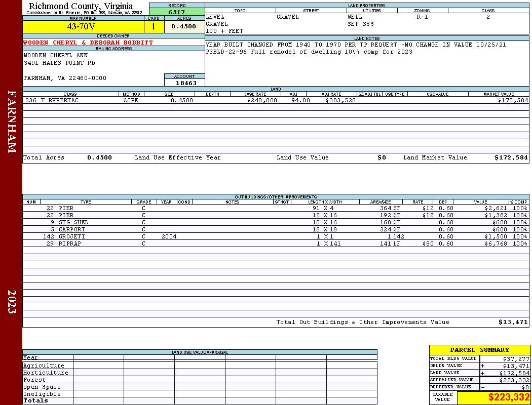Click the $1,382 pier value
532x405 pixels.
click(496, 216)
